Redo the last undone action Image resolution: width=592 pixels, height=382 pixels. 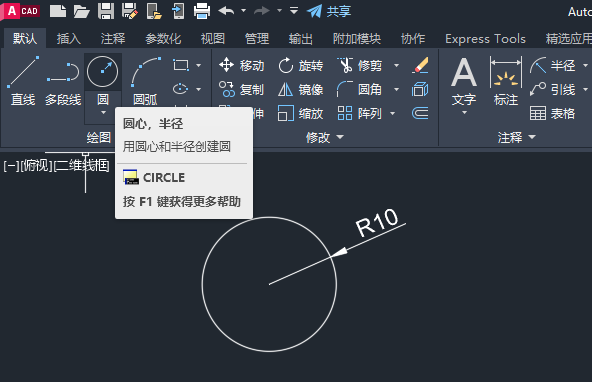coord(262,11)
